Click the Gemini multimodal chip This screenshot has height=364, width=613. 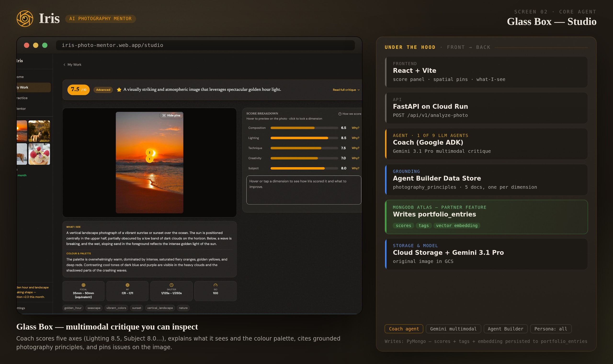tap(453, 329)
